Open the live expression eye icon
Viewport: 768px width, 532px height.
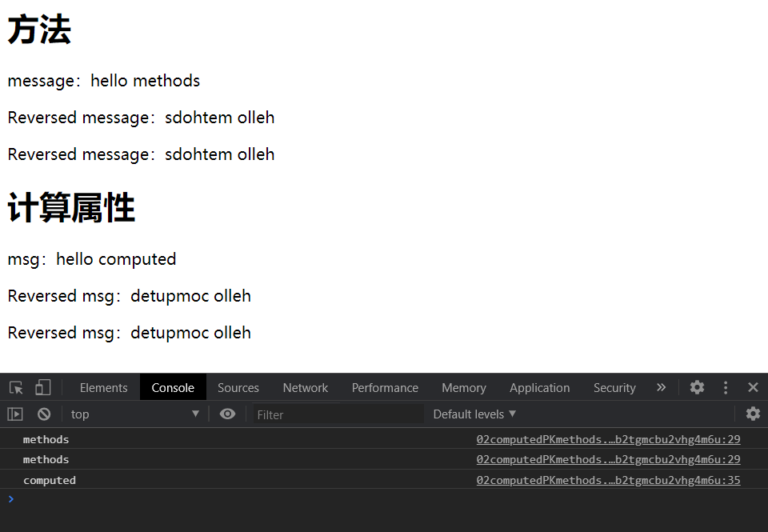coord(228,414)
